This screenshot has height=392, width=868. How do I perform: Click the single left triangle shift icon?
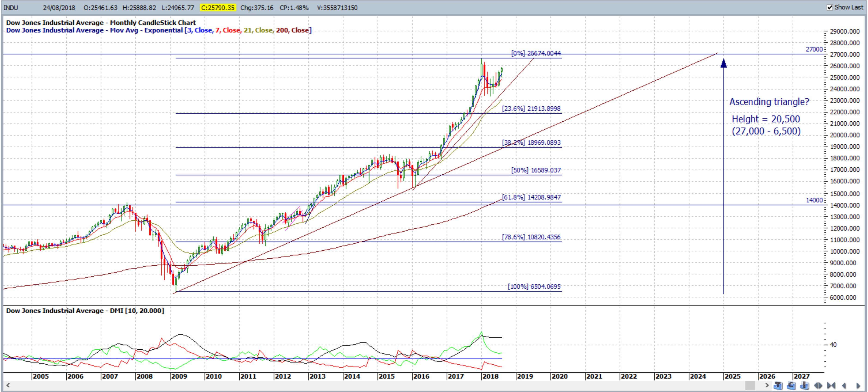(844, 386)
